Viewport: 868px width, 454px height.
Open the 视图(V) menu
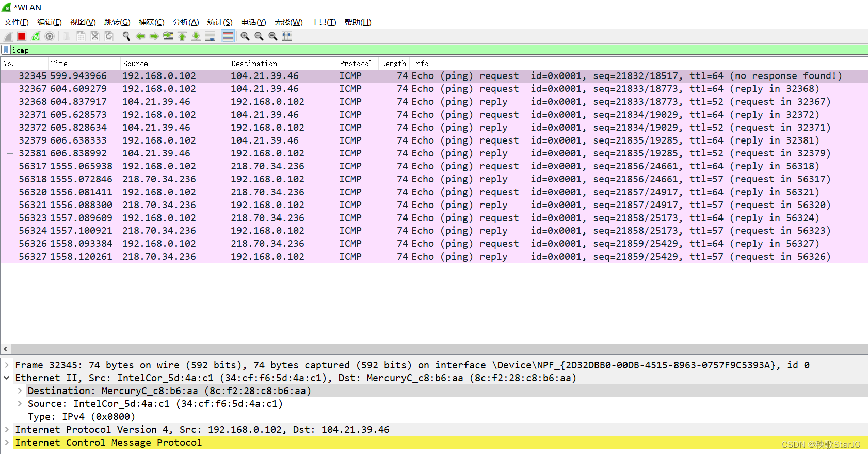[83, 22]
